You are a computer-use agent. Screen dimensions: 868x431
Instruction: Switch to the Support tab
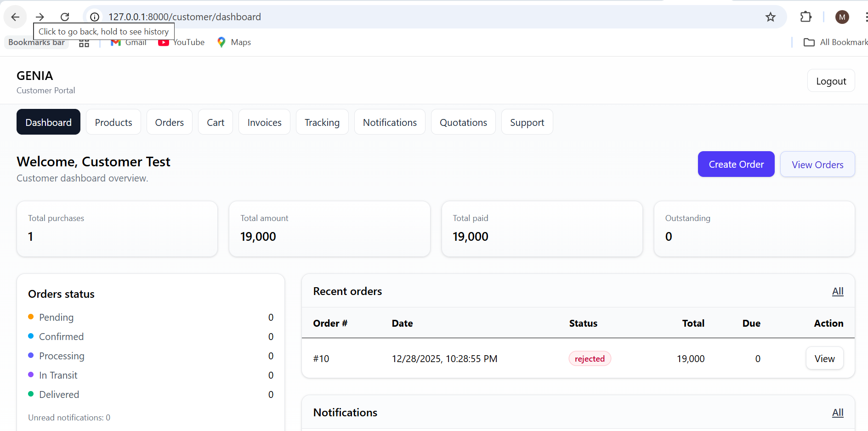pyautogui.click(x=527, y=122)
